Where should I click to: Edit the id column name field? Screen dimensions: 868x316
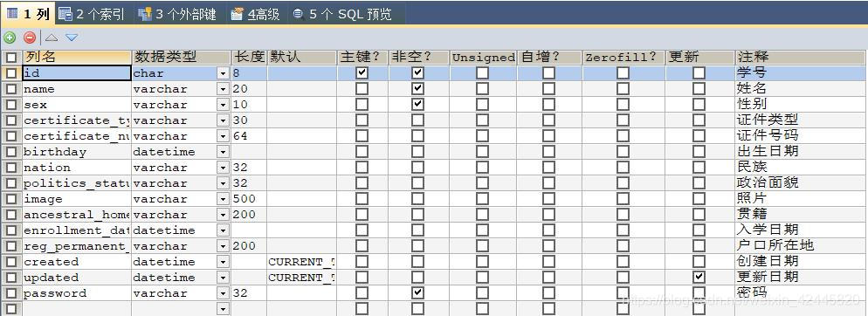[x=76, y=73]
